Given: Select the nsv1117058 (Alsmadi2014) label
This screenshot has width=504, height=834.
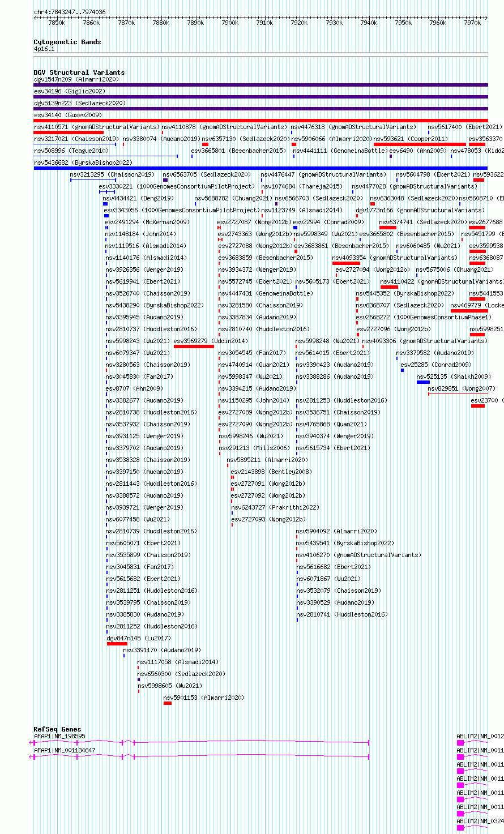Looking at the screenshot, I should click(x=178, y=662).
